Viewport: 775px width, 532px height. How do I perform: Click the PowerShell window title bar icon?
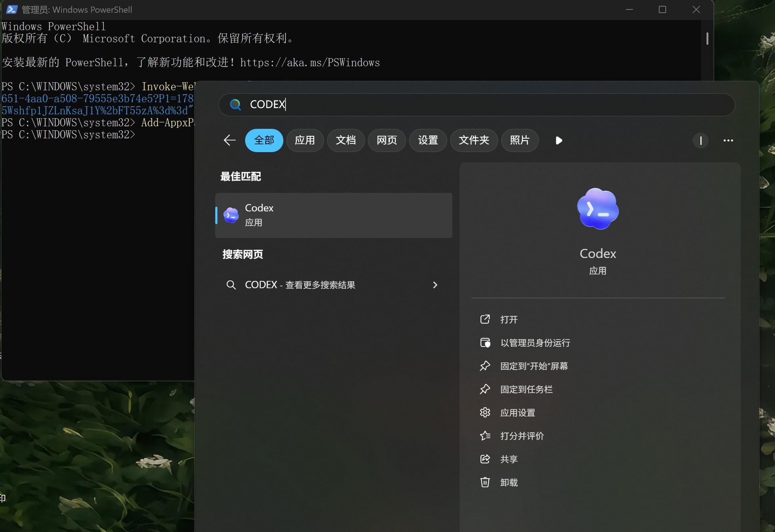point(12,9)
